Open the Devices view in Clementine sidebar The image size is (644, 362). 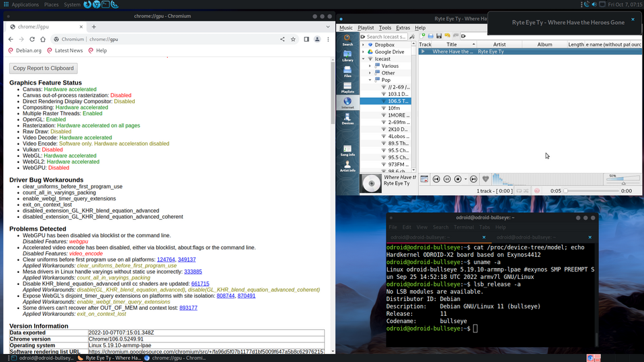(347, 119)
